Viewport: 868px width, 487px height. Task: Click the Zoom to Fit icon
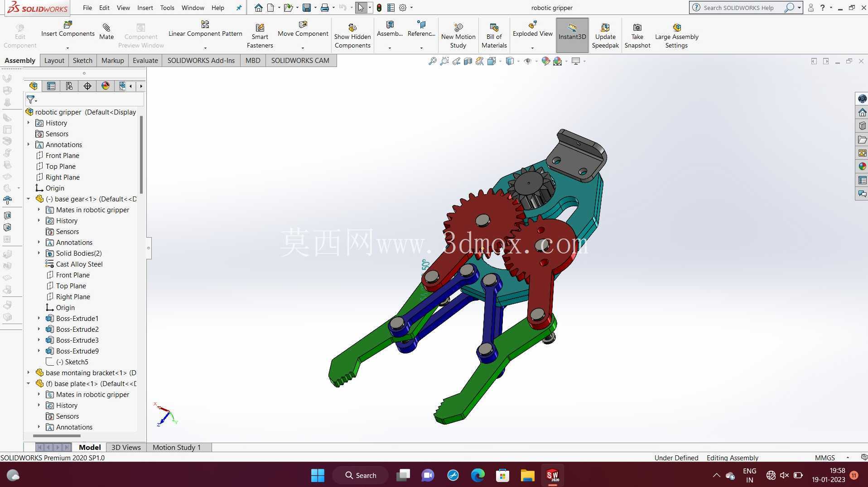tap(433, 61)
